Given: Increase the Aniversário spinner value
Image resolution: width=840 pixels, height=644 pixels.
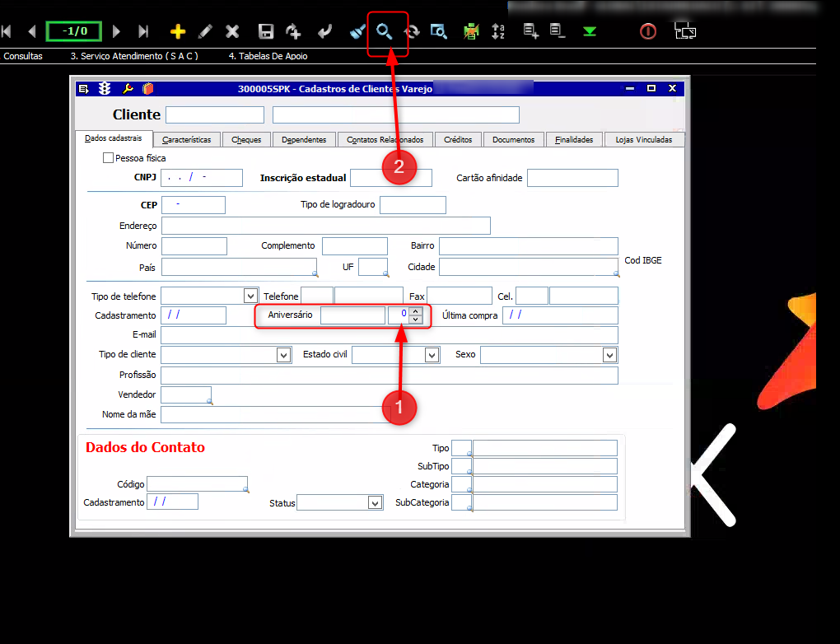Looking at the screenshot, I should click(415, 311).
